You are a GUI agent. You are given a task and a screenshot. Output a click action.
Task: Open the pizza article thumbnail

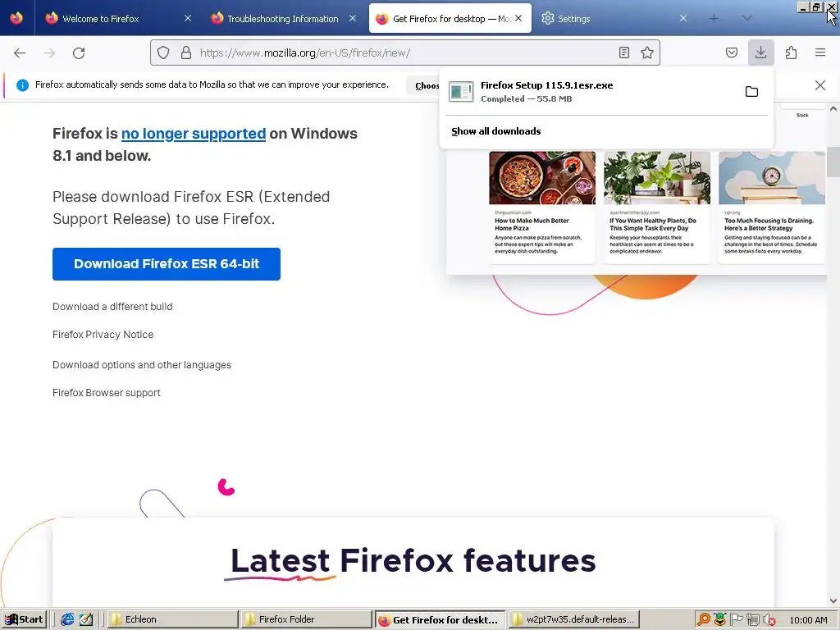coord(542,177)
